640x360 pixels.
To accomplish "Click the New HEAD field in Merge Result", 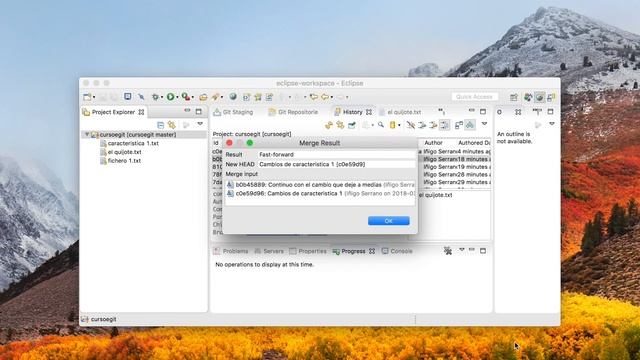I will [337, 164].
